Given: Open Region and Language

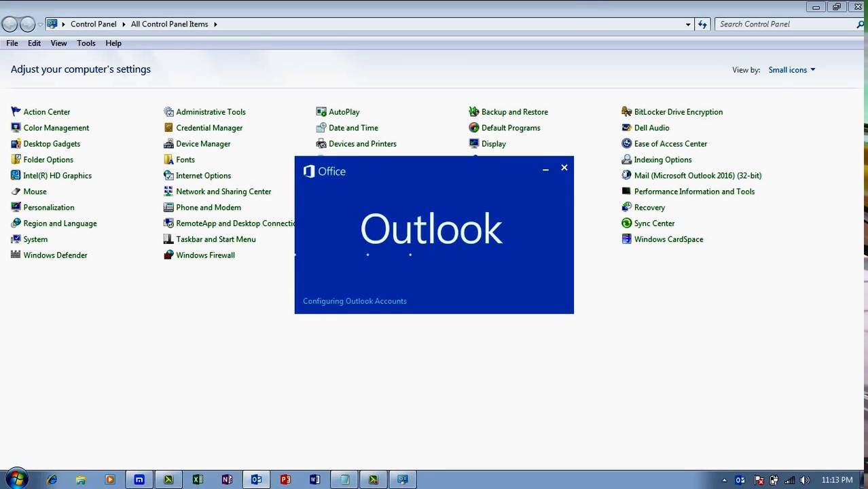Looking at the screenshot, I should point(54,223).
